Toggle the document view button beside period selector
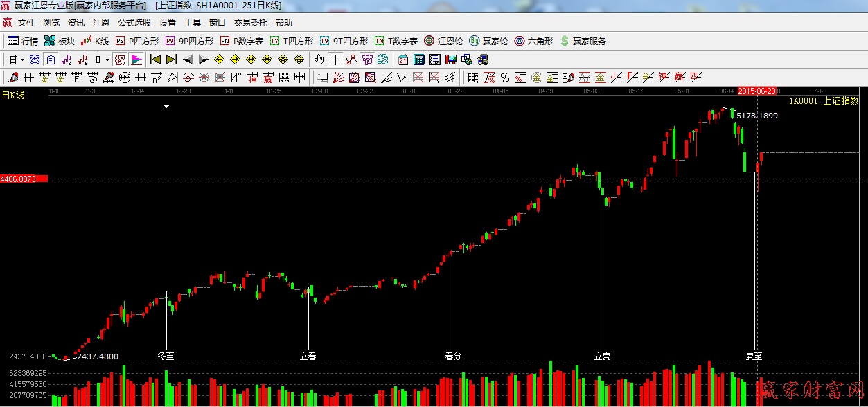Viewport: 868px width, 407px height. point(51,60)
